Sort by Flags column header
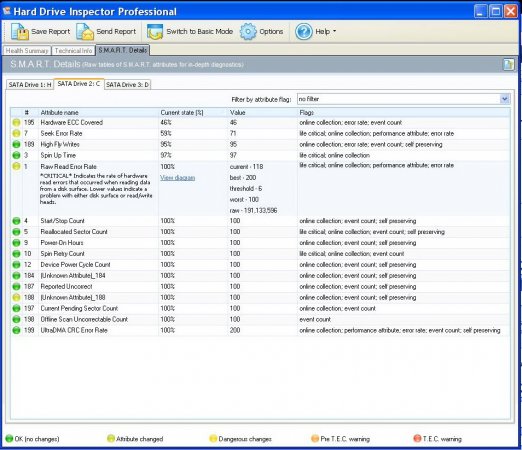Viewport: 522px width, 450px height. click(x=306, y=112)
